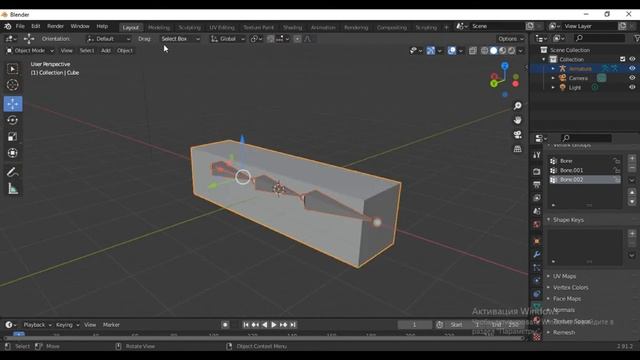Viewport: 640px width, 360px height.
Task: Open the Modifier properties wrench tab
Action: coord(537,254)
